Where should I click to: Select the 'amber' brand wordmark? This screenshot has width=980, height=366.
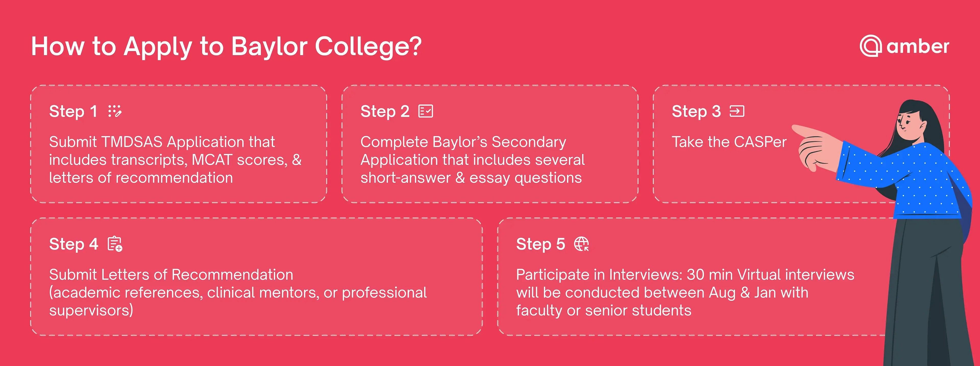[918, 47]
